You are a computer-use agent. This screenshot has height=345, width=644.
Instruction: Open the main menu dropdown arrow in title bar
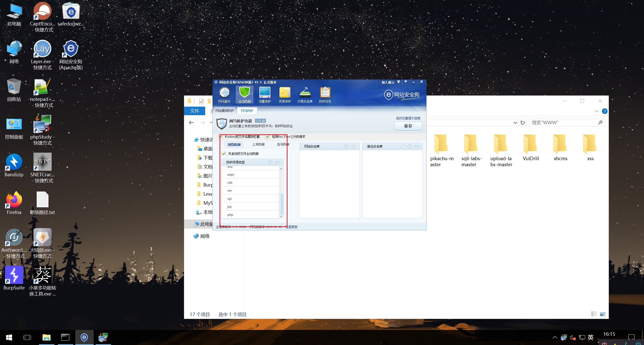pos(406,82)
